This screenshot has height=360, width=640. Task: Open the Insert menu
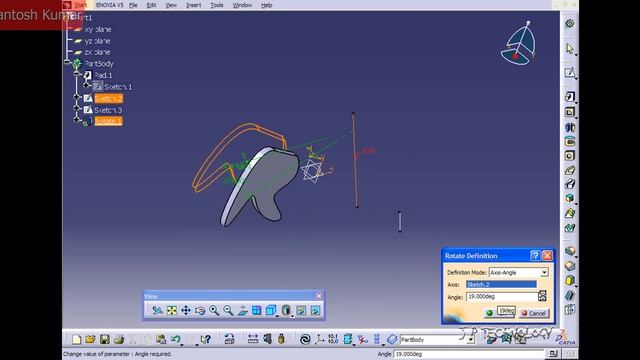(x=193, y=5)
